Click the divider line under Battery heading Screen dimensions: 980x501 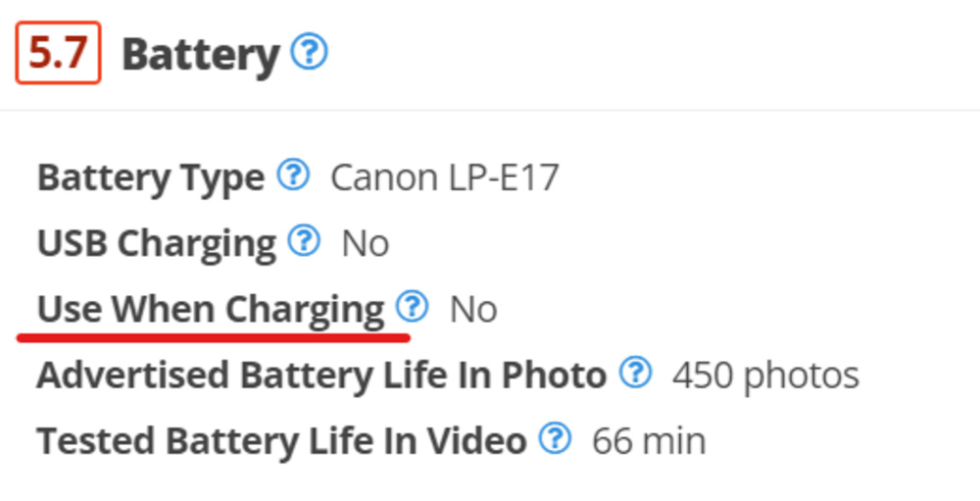(x=490, y=110)
